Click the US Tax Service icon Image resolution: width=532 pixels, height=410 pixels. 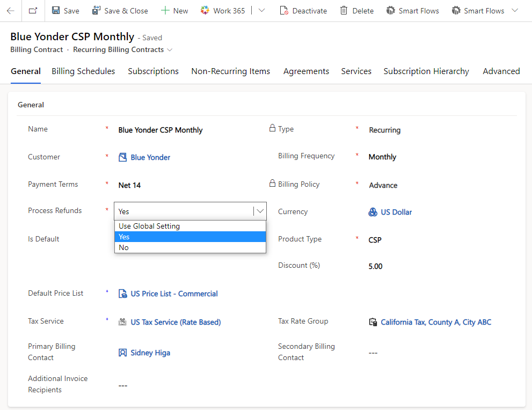point(122,322)
